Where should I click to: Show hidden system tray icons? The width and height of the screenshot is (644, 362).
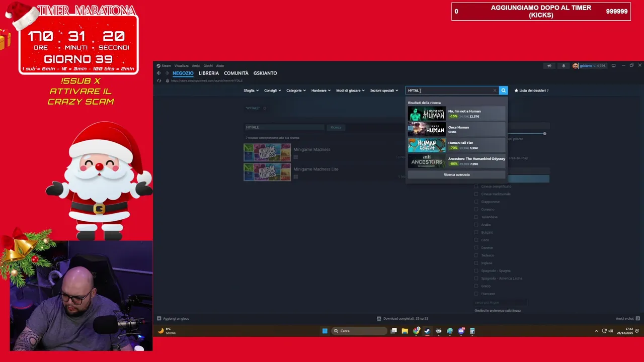[x=596, y=331]
